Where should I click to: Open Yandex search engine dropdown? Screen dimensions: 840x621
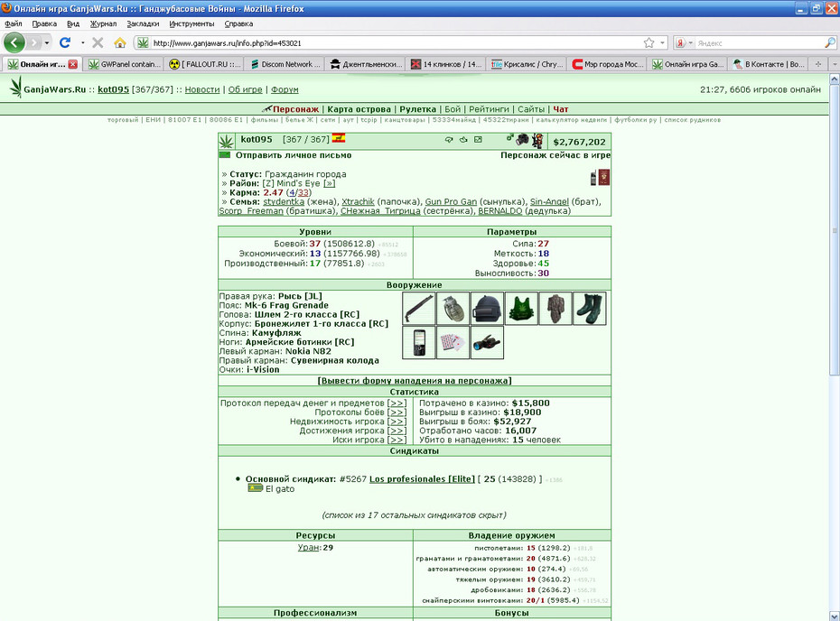click(691, 42)
